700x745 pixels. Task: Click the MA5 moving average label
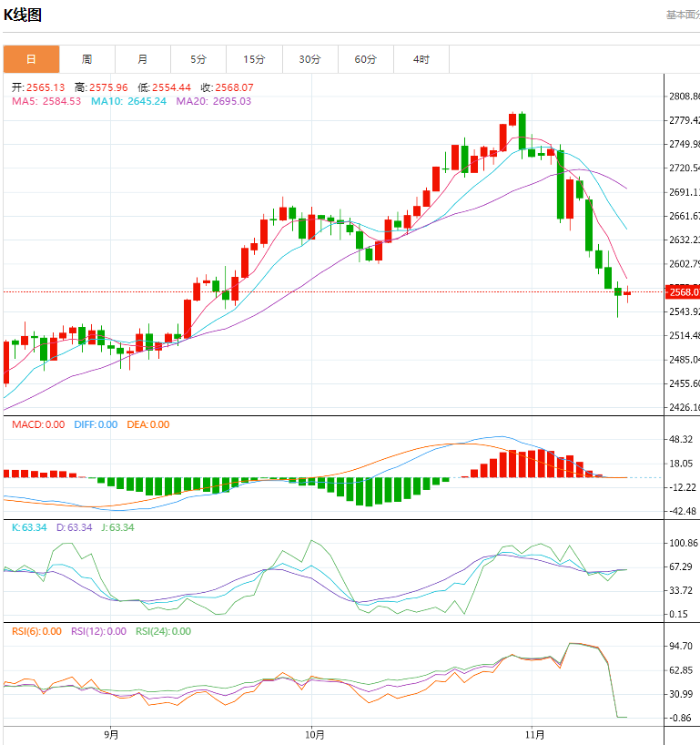46,101
